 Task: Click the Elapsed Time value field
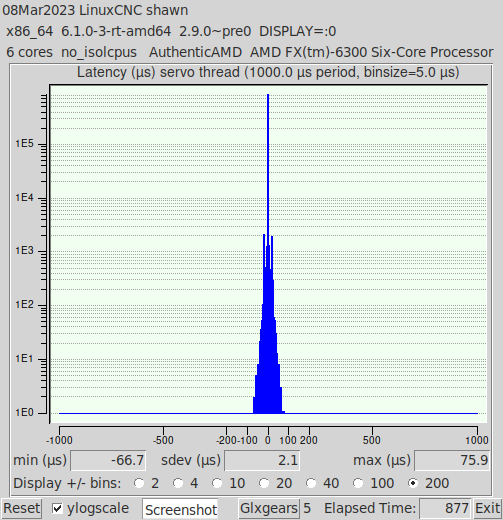pyautogui.click(x=445, y=509)
